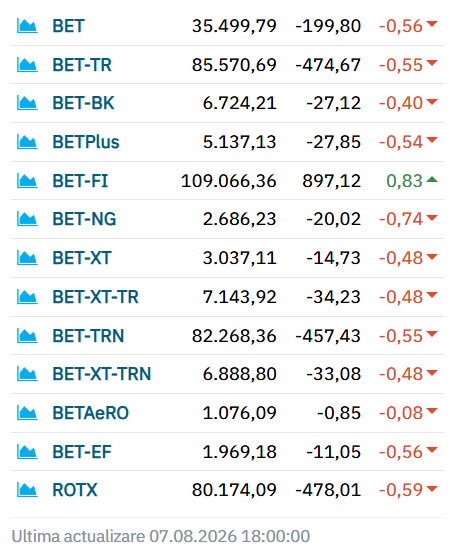452x553 pixels.
Task: Click the BETPlus value 5.137,13
Action: (239, 142)
